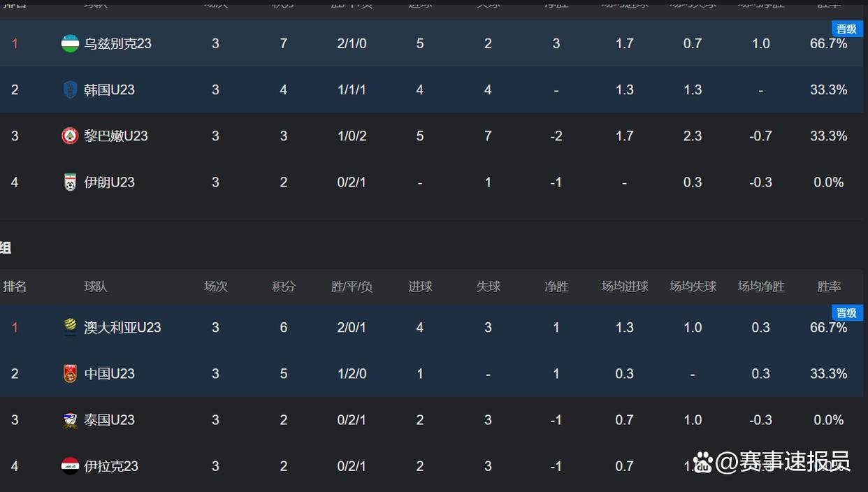Click the Lebanon U23 team logo
Viewport: 868px width, 492px height.
70,136
